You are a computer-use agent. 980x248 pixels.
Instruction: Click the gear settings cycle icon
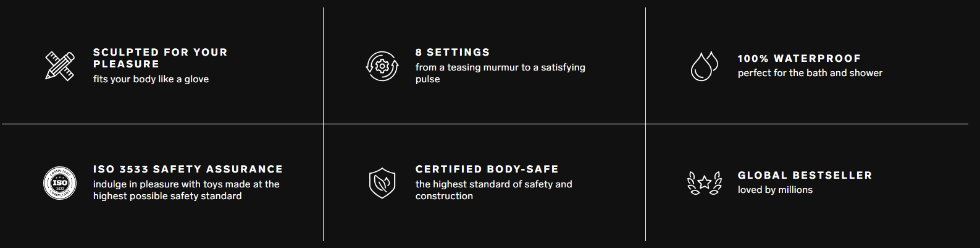382,66
